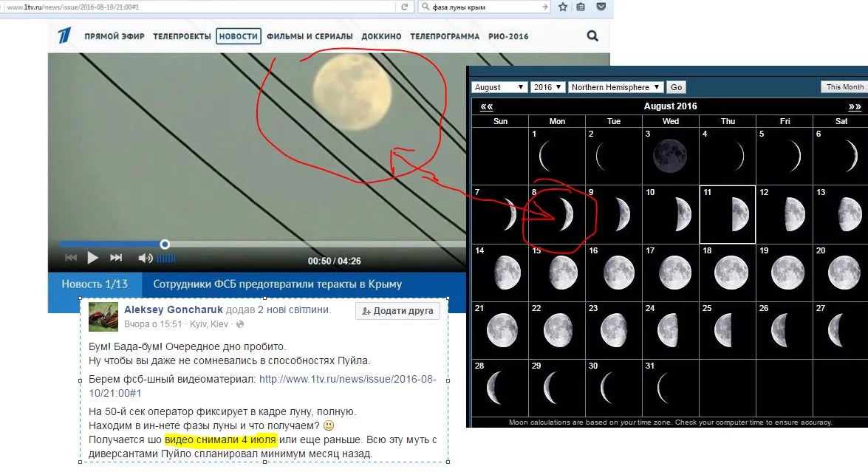Screen dimensions: 868x472
Task: Go back to the previous video clip
Action: click(71, 258)
